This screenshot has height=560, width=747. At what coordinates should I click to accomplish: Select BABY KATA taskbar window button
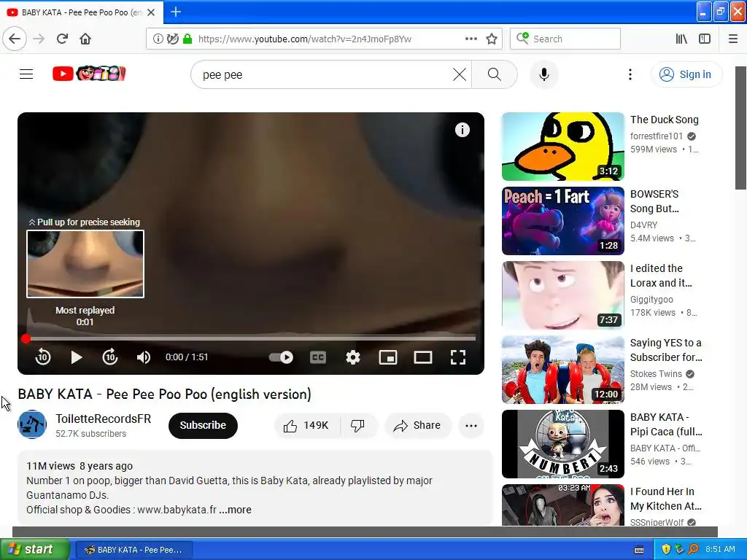click(x=134, y=550)
